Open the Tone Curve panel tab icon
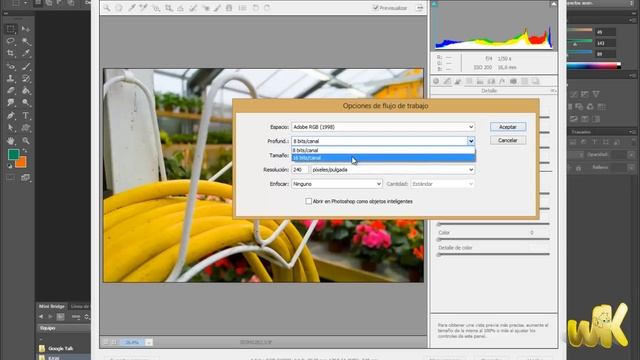 click(x=447, y=81)
